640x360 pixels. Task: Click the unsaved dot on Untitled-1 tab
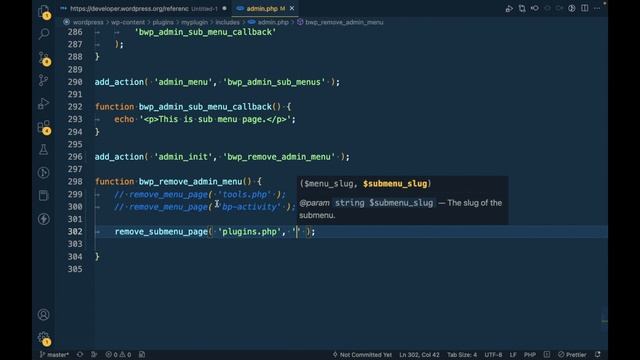(x=224, y=9)
